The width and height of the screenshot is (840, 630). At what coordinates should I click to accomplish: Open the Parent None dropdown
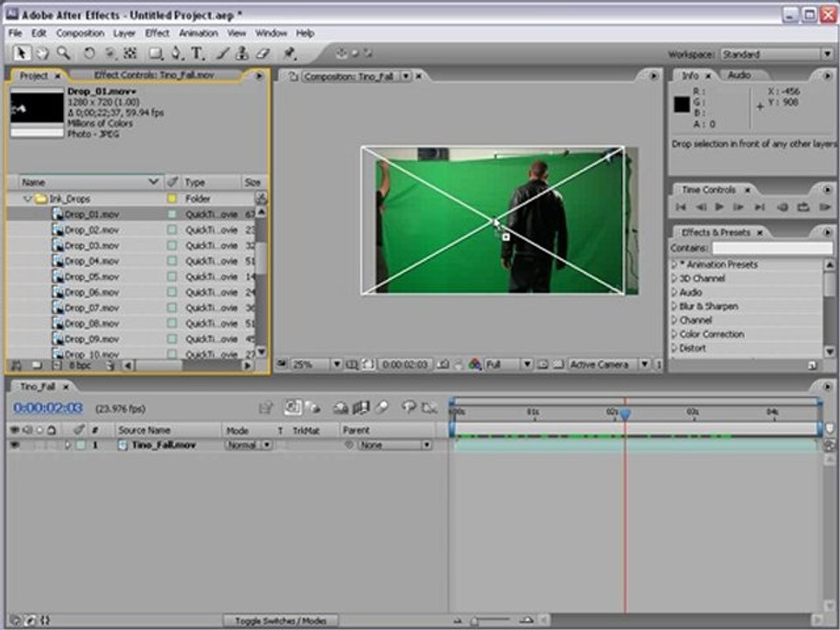395,445
